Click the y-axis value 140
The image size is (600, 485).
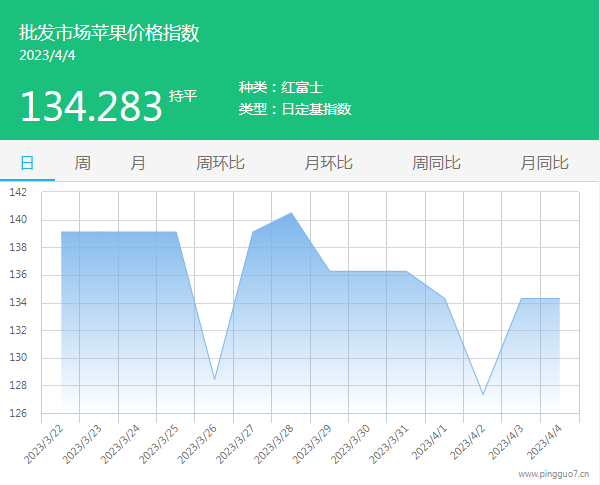(18, 220)
